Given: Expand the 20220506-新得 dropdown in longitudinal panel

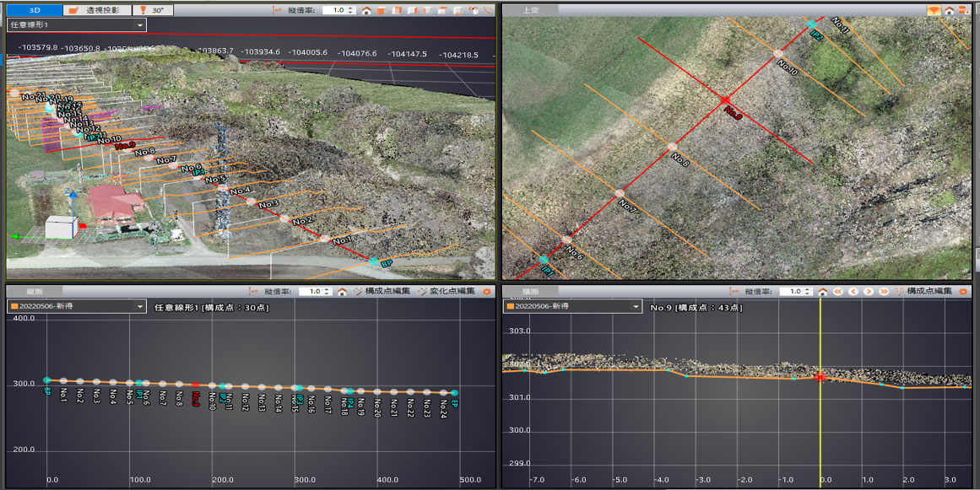Looking at the screenshot, I should pos(140,306).
